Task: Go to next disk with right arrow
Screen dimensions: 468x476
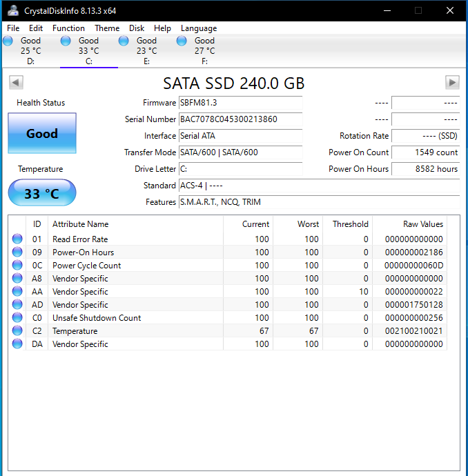Action: point(452,82)
